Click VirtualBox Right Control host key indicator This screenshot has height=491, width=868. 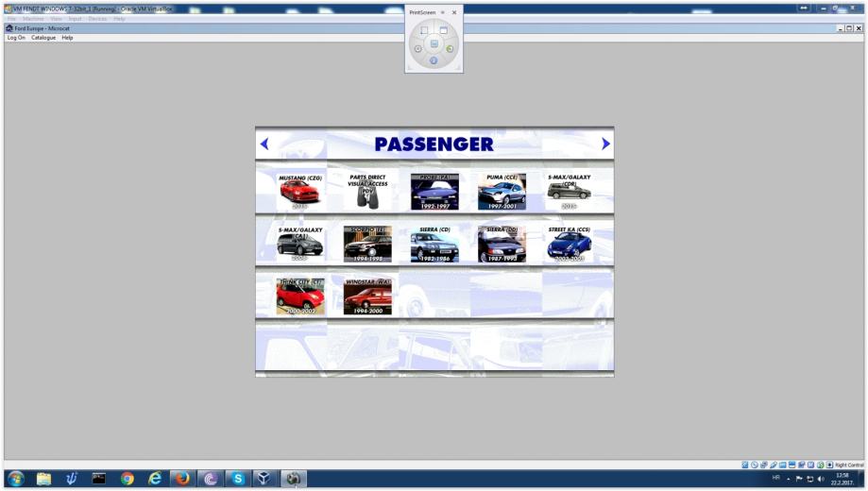pos(849,465)
